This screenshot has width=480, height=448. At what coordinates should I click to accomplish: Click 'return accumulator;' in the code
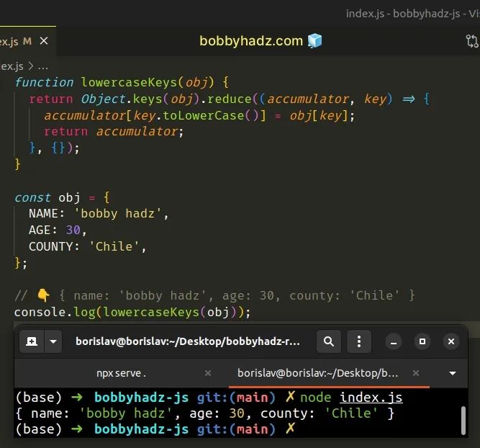pyautogui.click(x=114, y=132)
